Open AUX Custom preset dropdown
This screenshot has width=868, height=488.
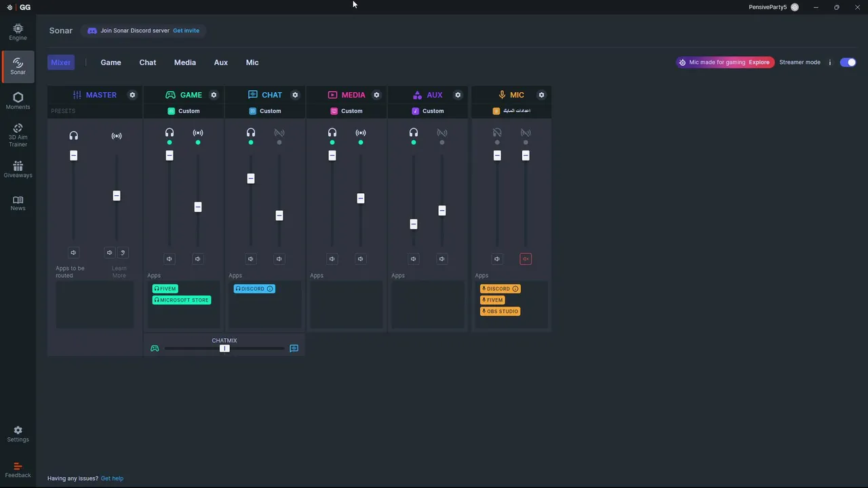click(428, 111)
